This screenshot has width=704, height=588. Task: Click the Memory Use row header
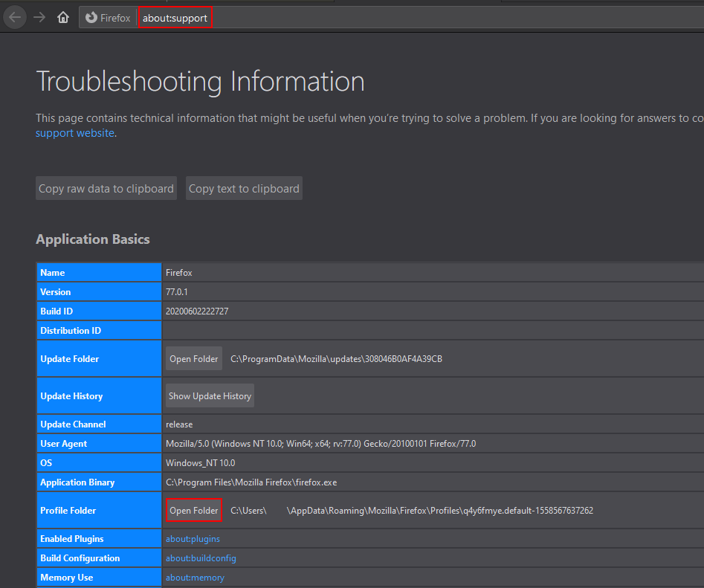click(99, 578)
